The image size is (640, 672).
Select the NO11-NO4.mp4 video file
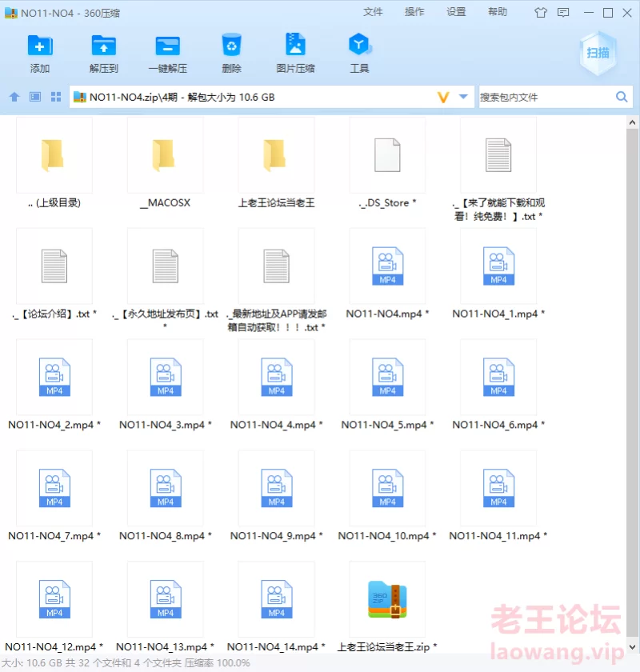tap(387, 274)
